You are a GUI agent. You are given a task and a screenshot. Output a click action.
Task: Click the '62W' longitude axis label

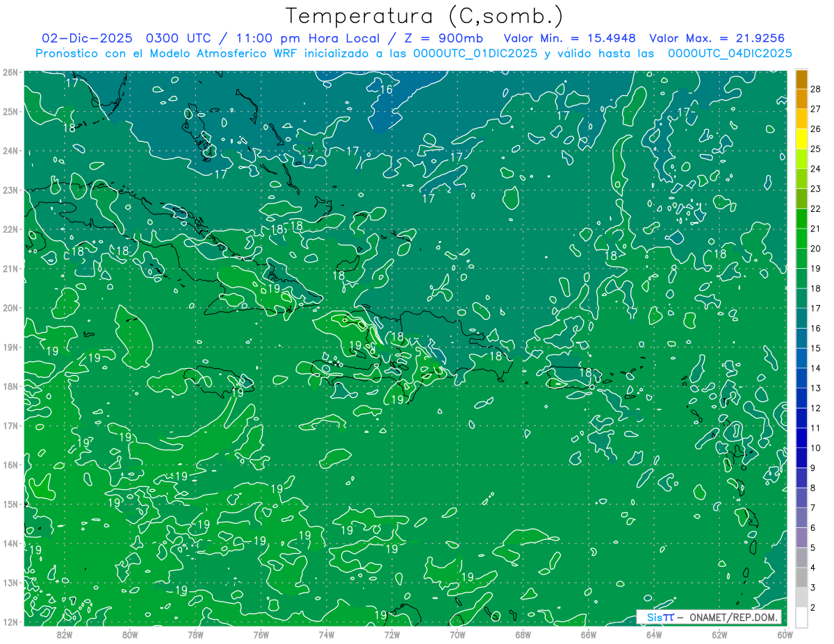click(x=719, y=634)
